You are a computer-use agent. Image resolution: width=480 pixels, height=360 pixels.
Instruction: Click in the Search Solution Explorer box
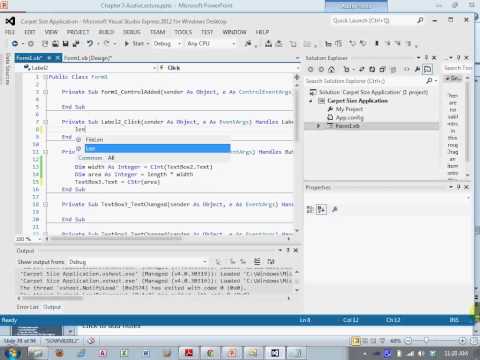tap(365, 81)
